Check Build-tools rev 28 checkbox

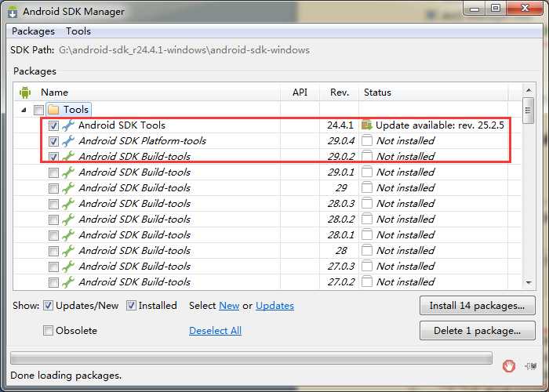pos(53,251)
